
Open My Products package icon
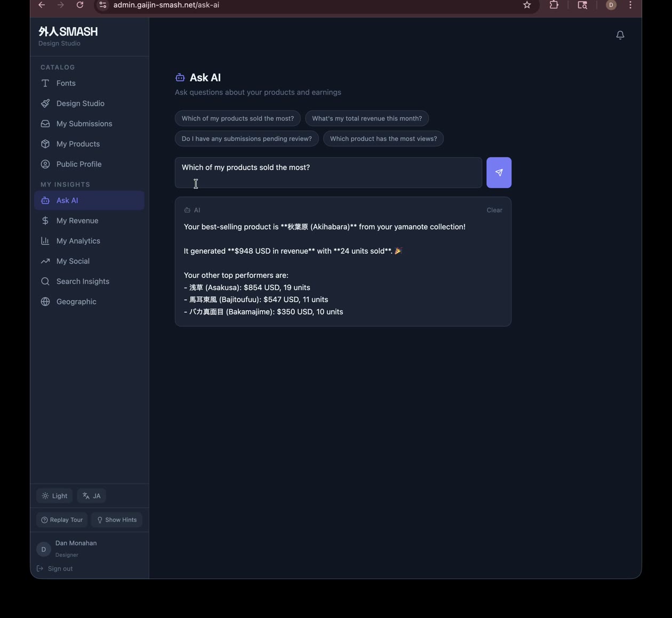45,143
